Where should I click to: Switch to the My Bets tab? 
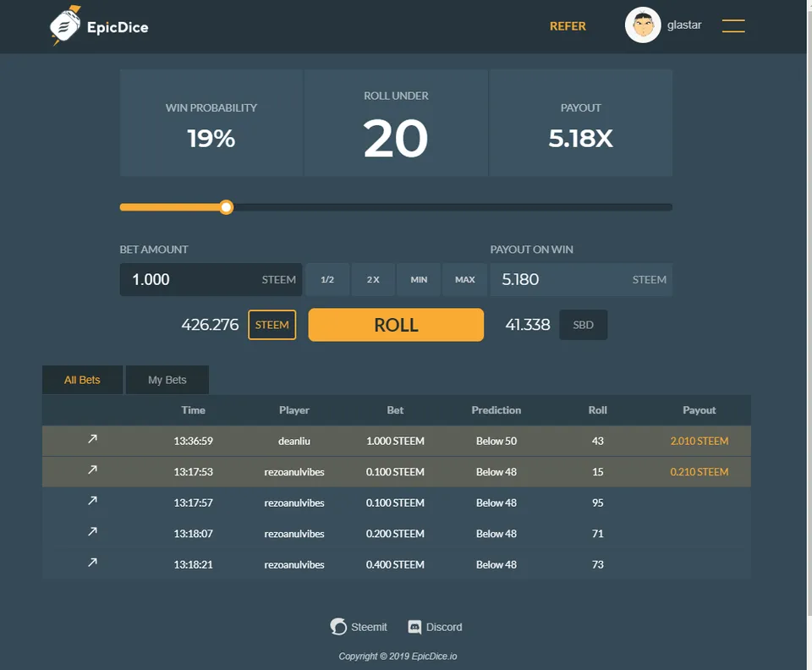click(167, 380)
